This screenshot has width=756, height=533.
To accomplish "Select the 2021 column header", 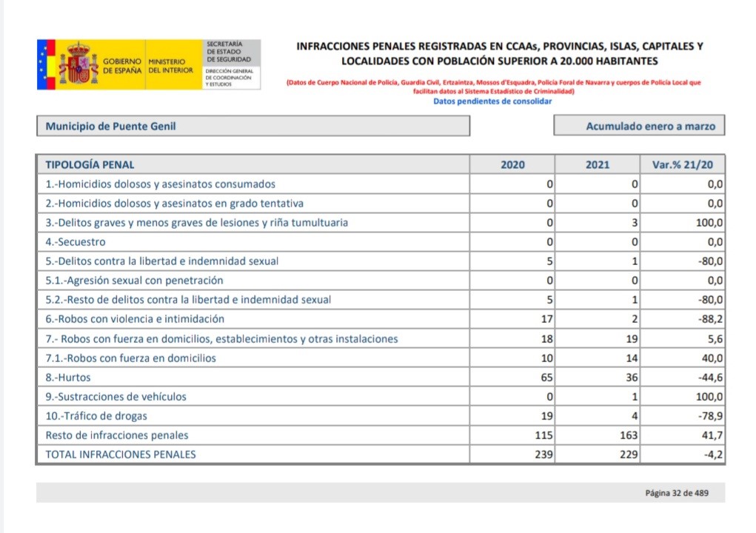I will click(597, 164).
